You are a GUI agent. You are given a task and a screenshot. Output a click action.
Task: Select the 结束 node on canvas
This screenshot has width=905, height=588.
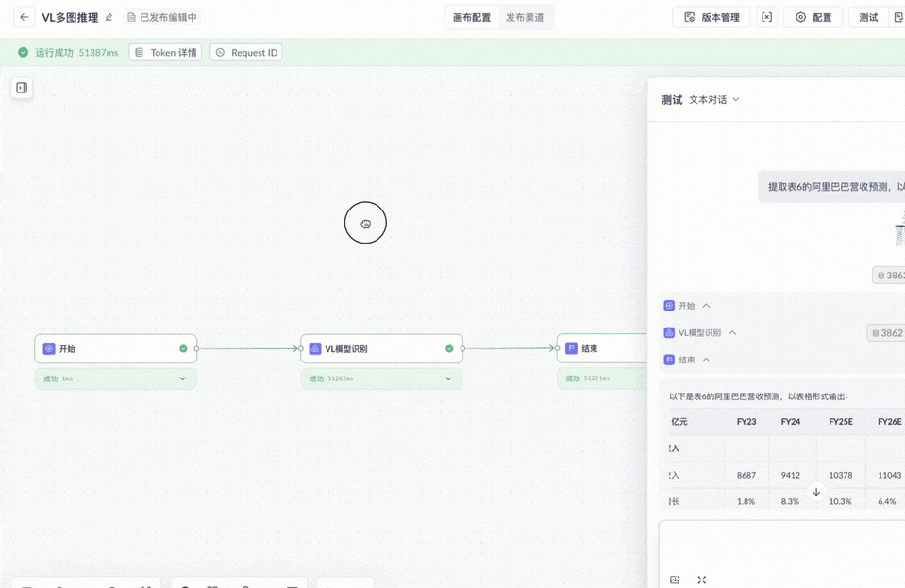[602, 348]
